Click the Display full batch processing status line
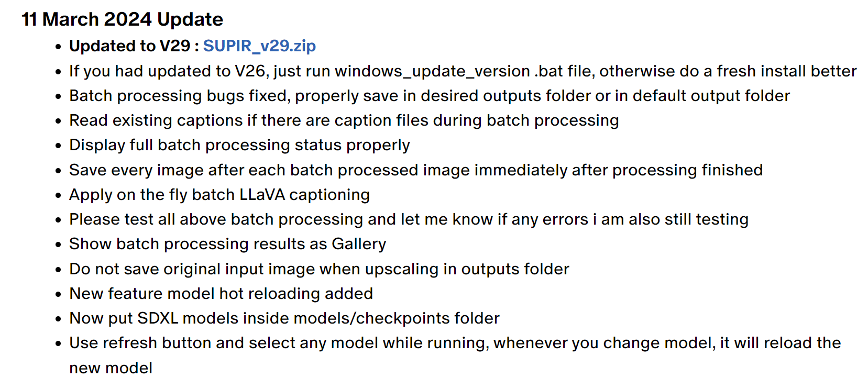 coord(239,145)
